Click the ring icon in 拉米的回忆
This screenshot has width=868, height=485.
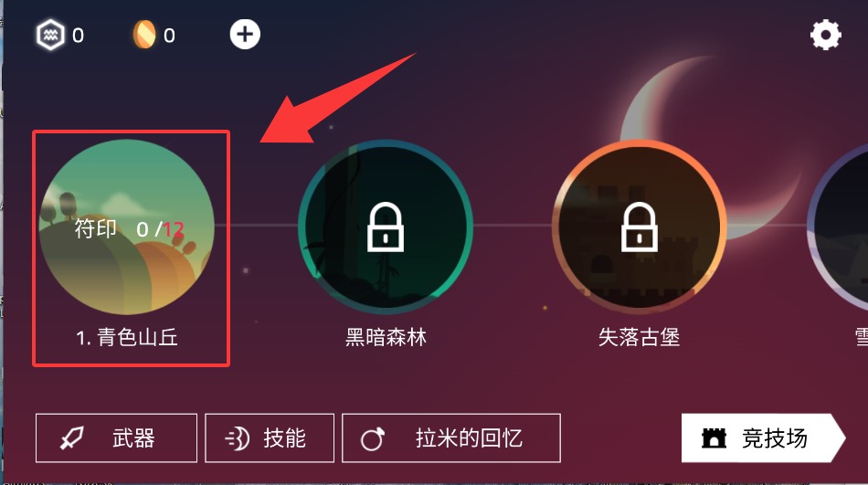click(373, 439)
